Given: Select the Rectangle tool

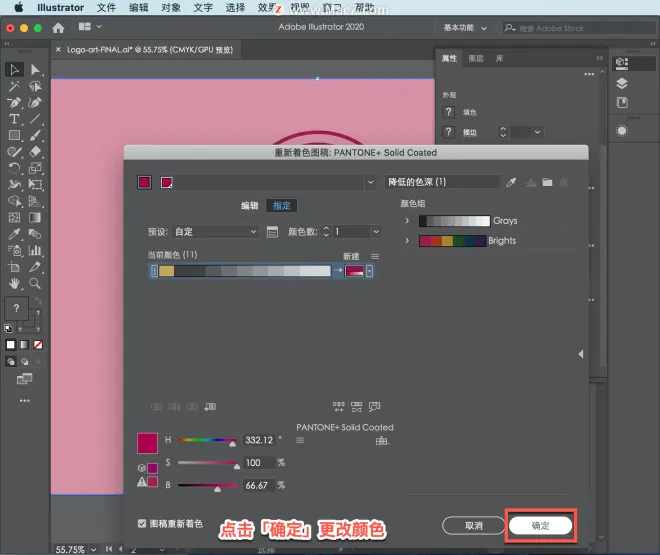Looking at the screenshot, I should 14,135.
